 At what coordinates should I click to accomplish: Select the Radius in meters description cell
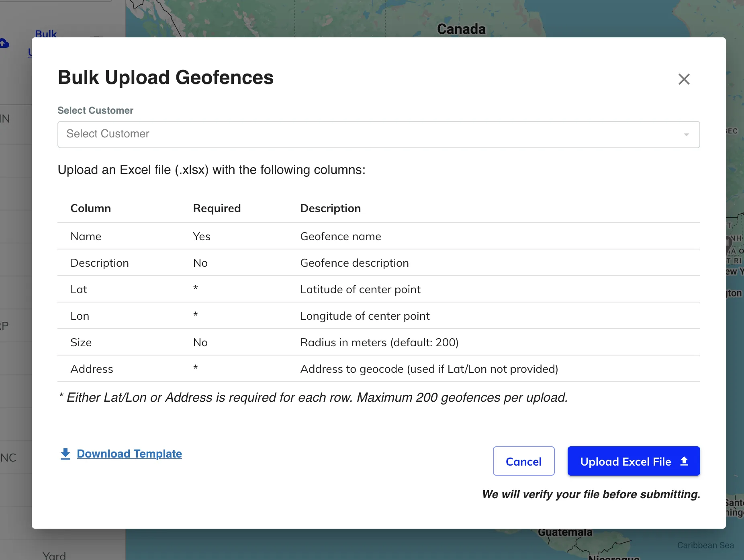(379, 342)
